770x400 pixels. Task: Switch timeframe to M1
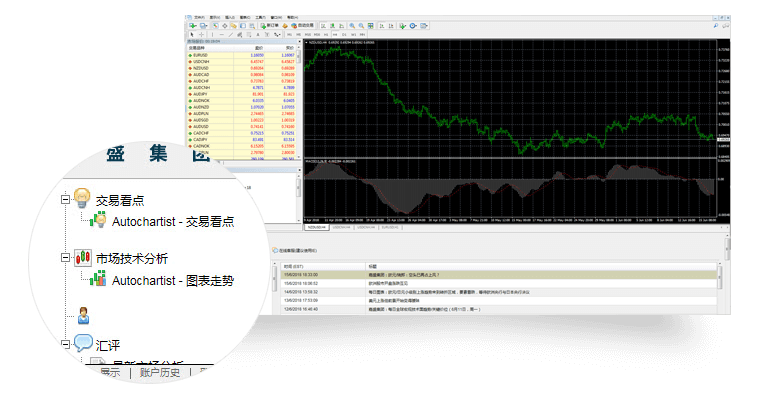[289, 34]
